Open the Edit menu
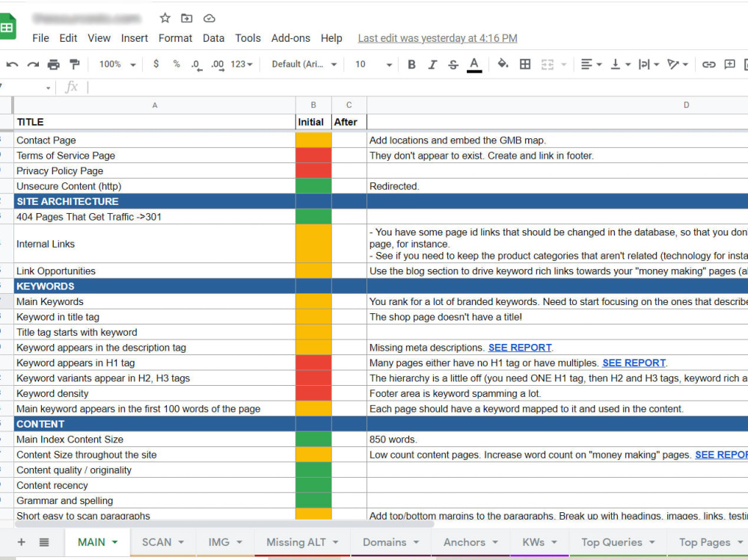The image size is (748, 560). (x=68, y=38)
